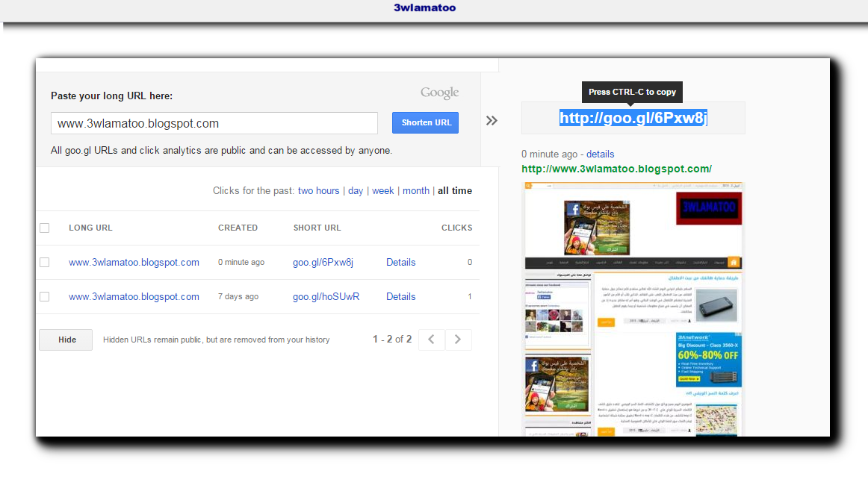
Task: Click the 'Press CTRL-C to copy' tooltip
Action: 632,92
